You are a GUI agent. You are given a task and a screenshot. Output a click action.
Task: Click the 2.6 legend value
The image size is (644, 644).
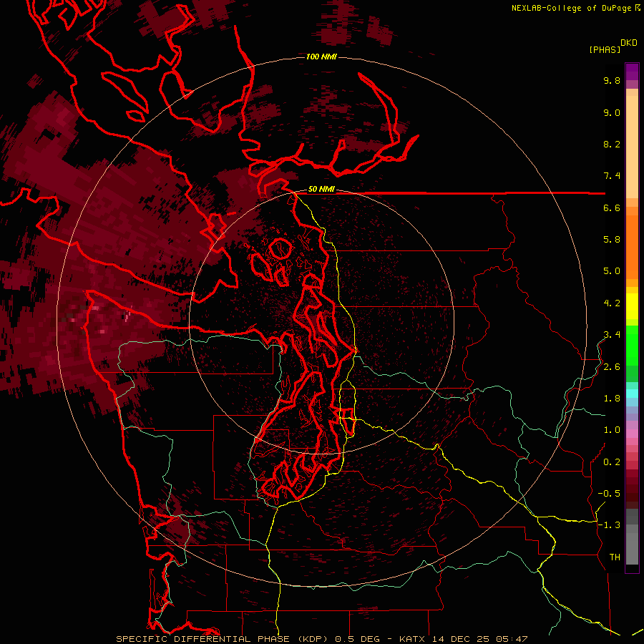coord(612,367)
